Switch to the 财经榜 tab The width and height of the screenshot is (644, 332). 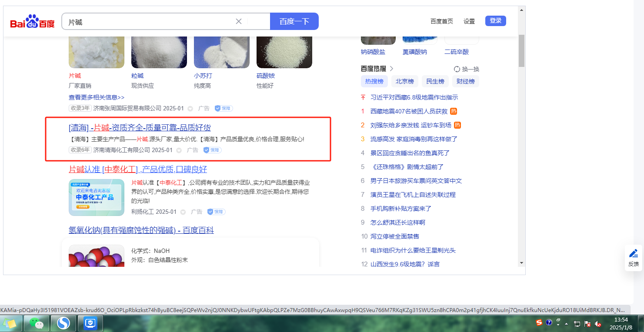coord(466,81)
